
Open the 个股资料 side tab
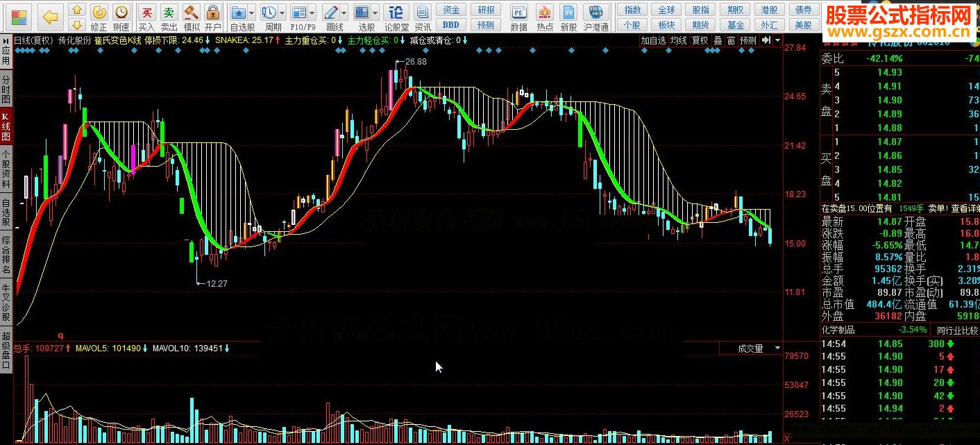point(6,169)
